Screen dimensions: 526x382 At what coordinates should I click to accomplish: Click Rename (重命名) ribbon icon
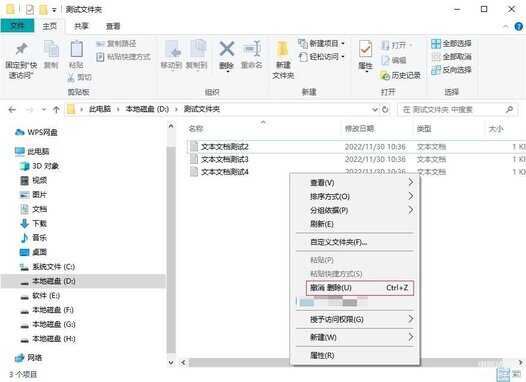click(x=252, y=49)
